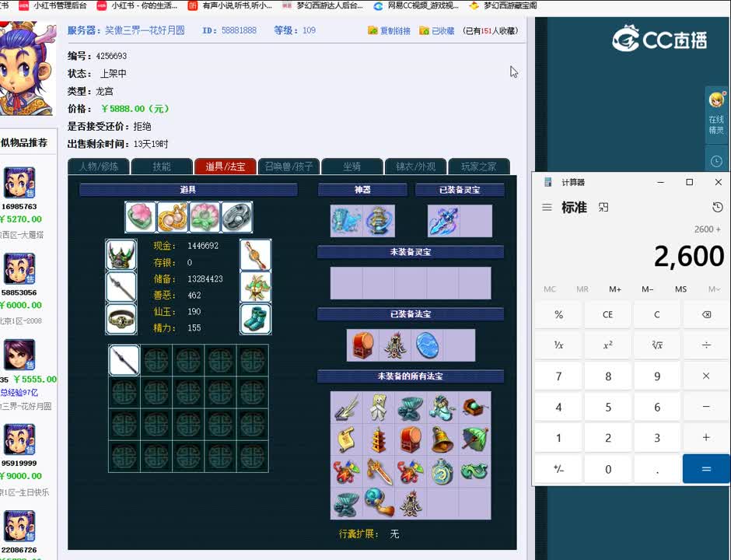This screenshot has width=731, height=560.
Task: Toggle calculator keep-on-top mode
Action: tap(603, 207)
